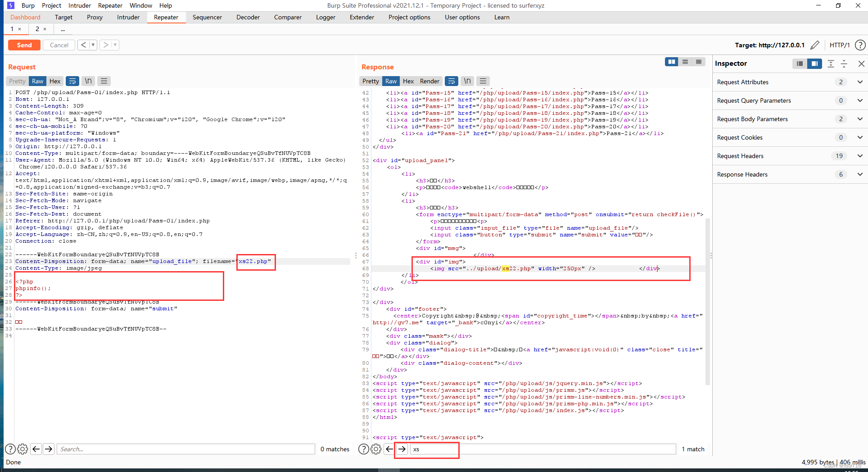Screen dimensions: 868x472
Task: Click the Response vertical scrollbar
Action: tap(708, 302)
